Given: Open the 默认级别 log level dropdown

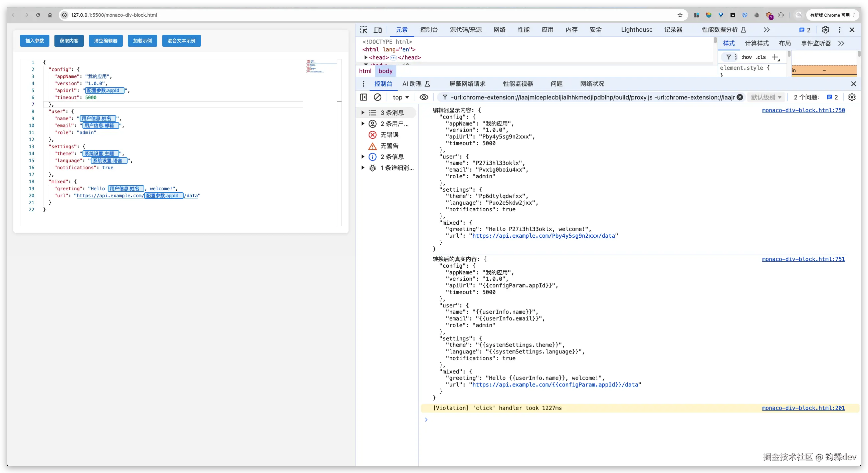Looking at the screenshot, I should coord(766,97).
